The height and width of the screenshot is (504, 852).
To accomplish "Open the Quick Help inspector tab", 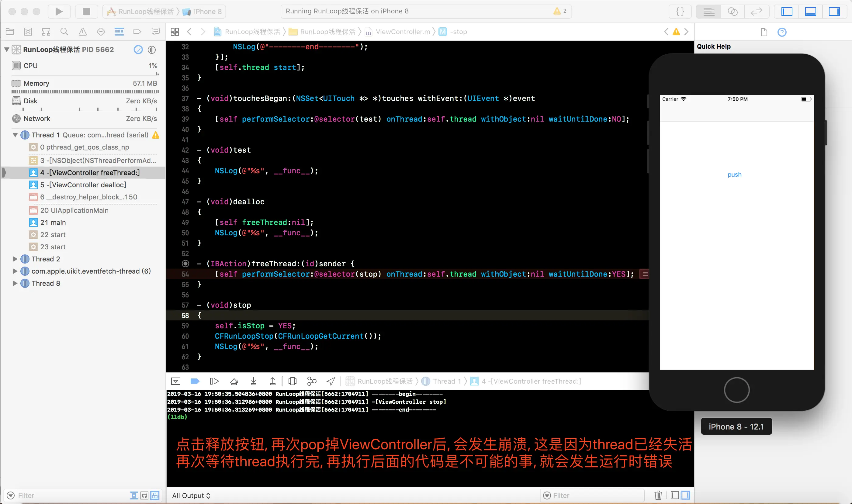I will (782, 32).
